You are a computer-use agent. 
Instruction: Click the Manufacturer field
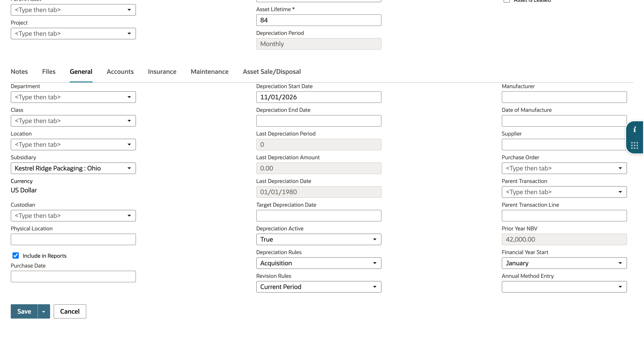click(564, 97)
